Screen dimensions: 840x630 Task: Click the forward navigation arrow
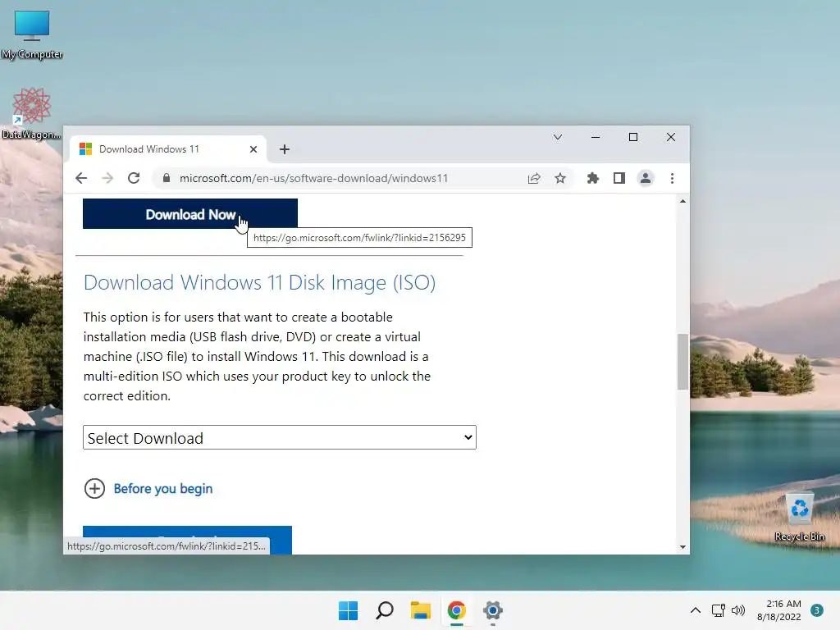click(107, 178)
